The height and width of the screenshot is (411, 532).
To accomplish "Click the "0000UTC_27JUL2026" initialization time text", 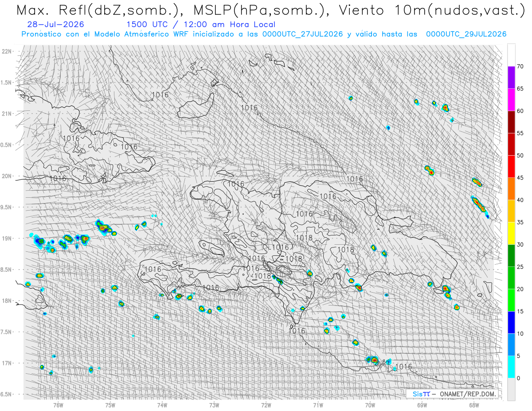I will pyautogui.click(x=303, y=34).
